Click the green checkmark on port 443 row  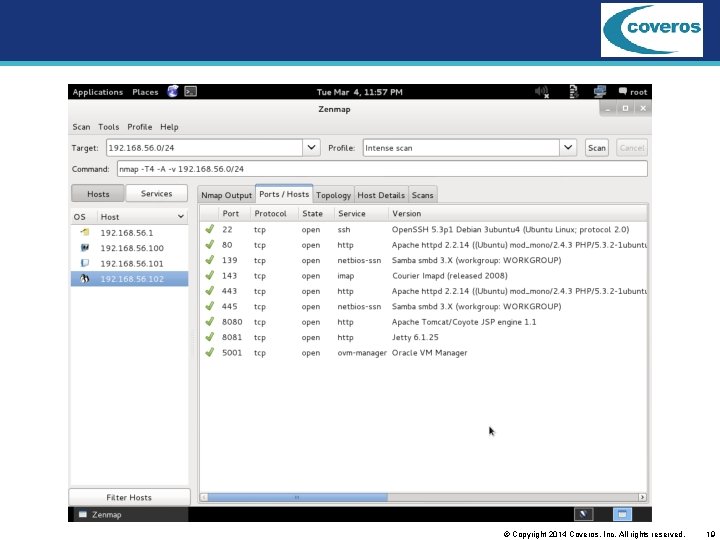(210, 291)
